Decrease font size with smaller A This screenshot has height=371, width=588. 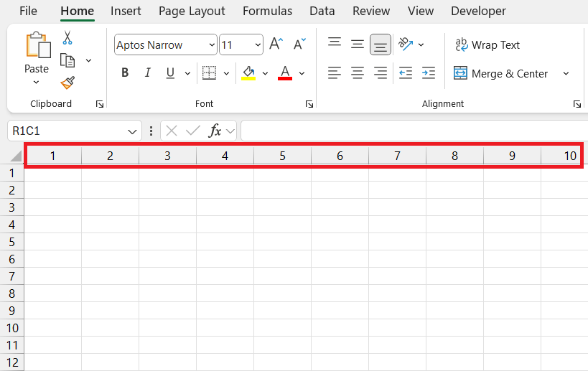pos(299,44)
